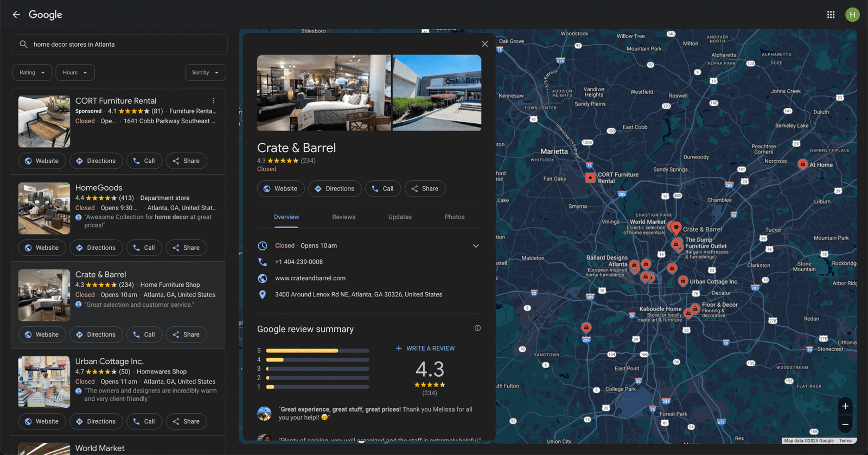The height and width of the screenshot is (455, 868).
Task: Open the Google apps grid
Action: click(831, 15)
